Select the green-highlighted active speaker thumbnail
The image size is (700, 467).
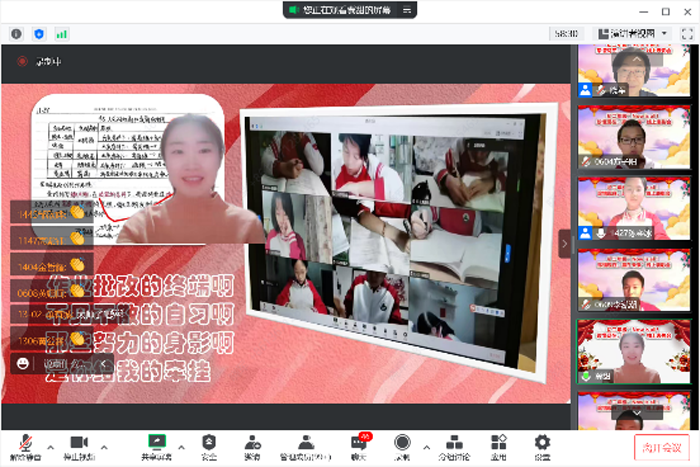[634, 351]
